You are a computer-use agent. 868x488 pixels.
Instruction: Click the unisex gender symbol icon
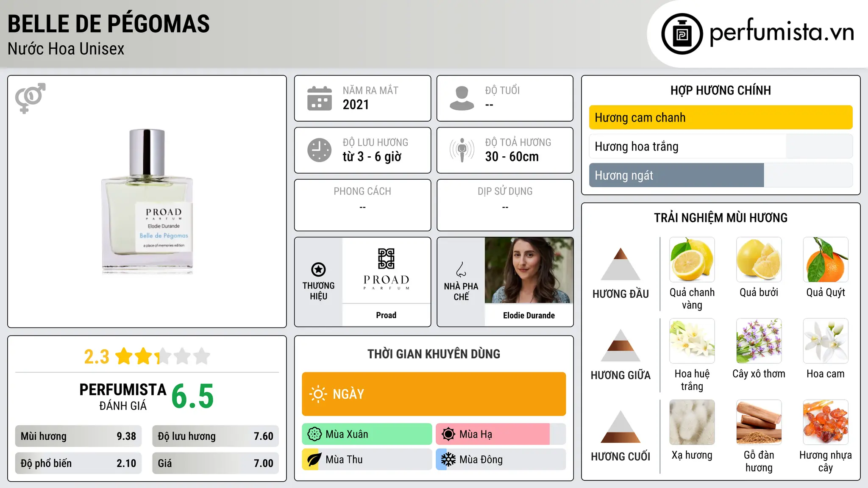tap(30, 98)
